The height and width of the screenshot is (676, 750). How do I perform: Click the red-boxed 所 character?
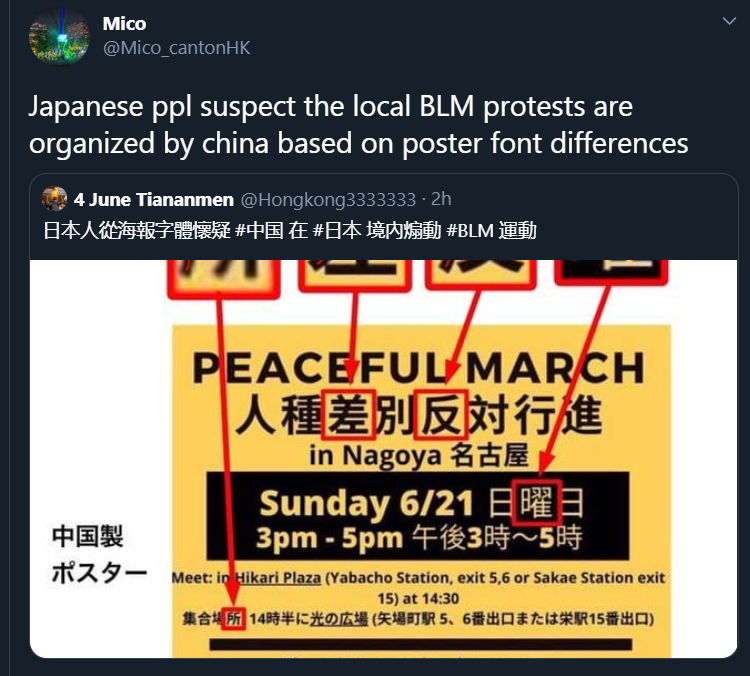point(233,619)
